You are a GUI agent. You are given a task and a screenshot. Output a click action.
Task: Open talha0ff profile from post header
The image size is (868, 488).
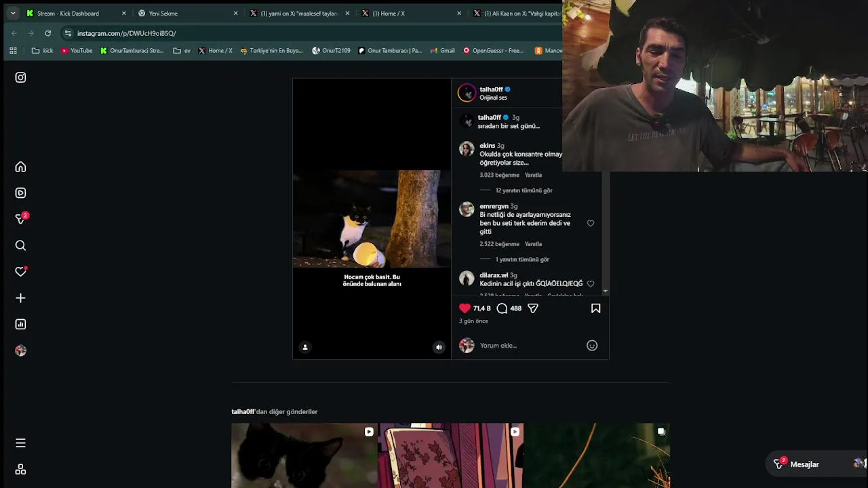click(491, 89)
